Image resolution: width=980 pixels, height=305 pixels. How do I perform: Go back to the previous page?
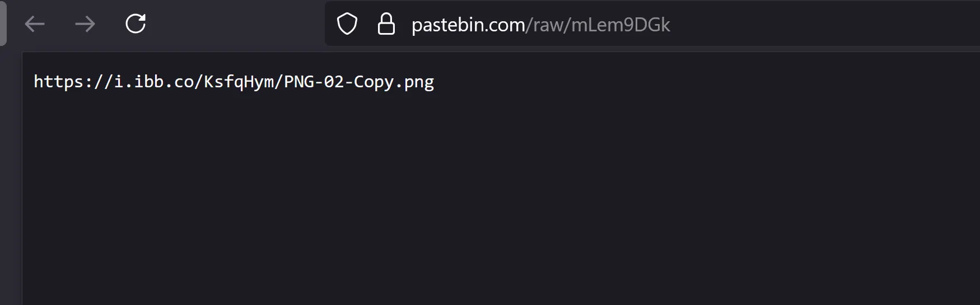pos(35,24)
